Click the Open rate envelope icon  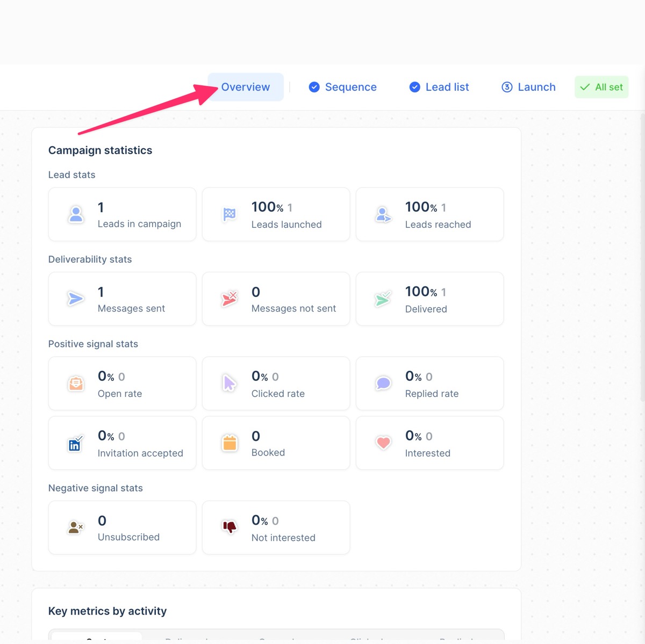coord(76,383)
